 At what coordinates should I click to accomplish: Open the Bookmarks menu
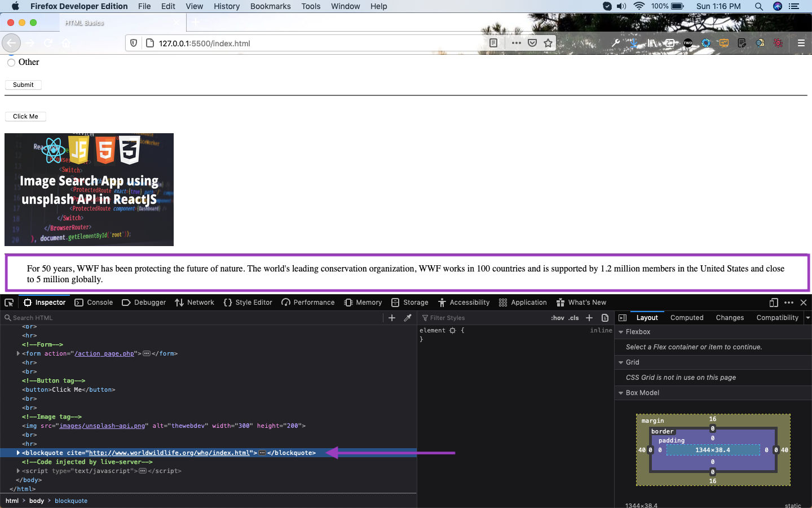(270, 6)
